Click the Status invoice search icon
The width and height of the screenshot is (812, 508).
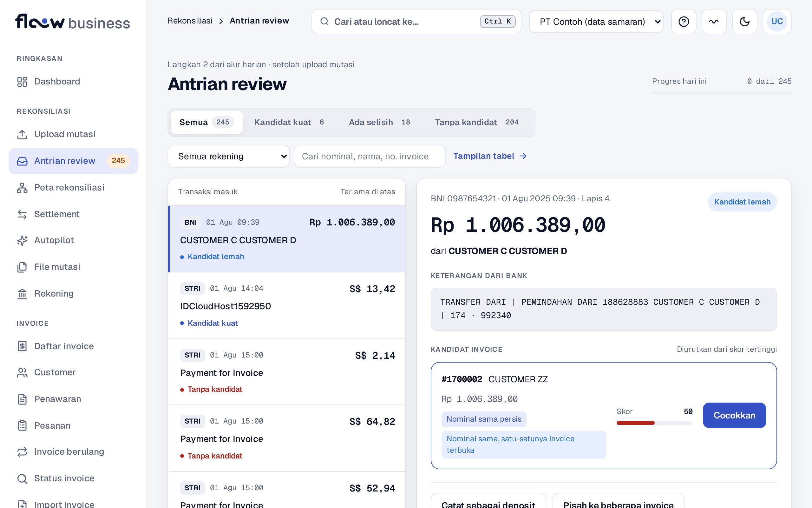coord(22,478)
